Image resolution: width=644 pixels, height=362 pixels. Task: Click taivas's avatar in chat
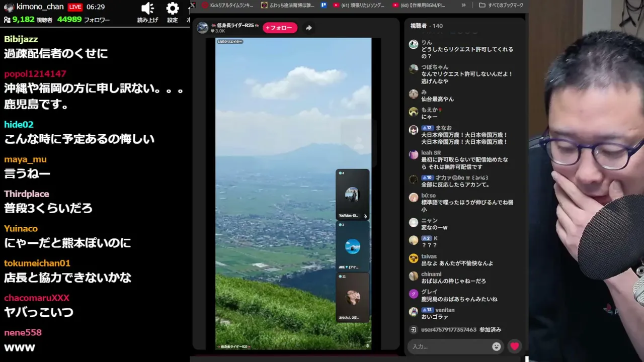tap(414, 258)
